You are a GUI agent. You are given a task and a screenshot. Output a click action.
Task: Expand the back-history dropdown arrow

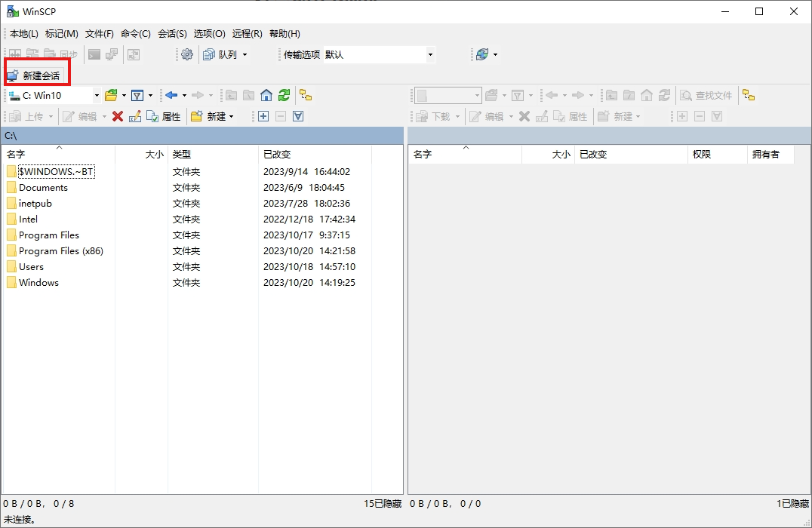184,95
